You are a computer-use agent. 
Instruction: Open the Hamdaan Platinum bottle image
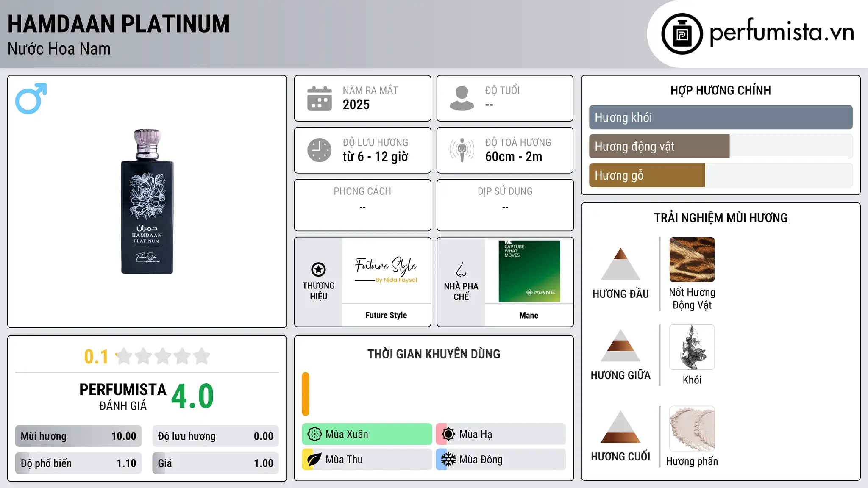[147, 202]
